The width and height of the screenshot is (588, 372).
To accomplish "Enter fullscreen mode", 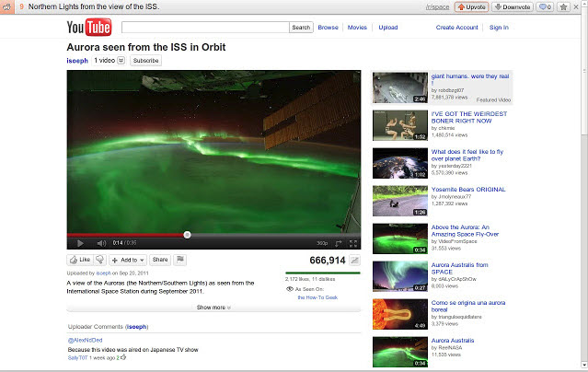I will (353, 244).
